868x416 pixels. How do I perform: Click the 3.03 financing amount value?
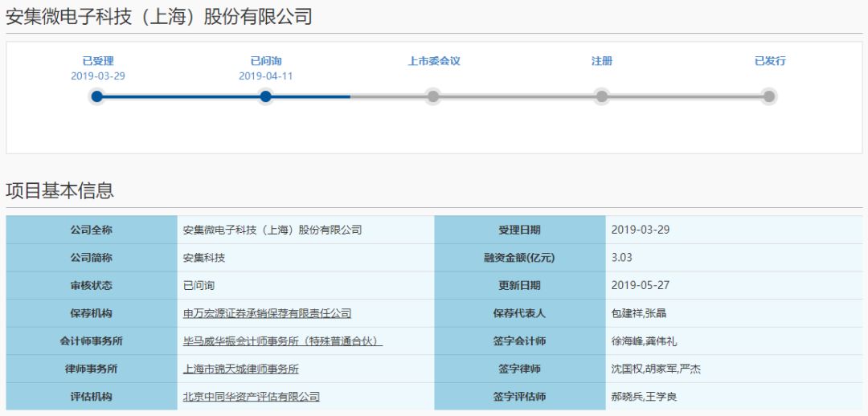pyautogui.click(x=621, y=258)
